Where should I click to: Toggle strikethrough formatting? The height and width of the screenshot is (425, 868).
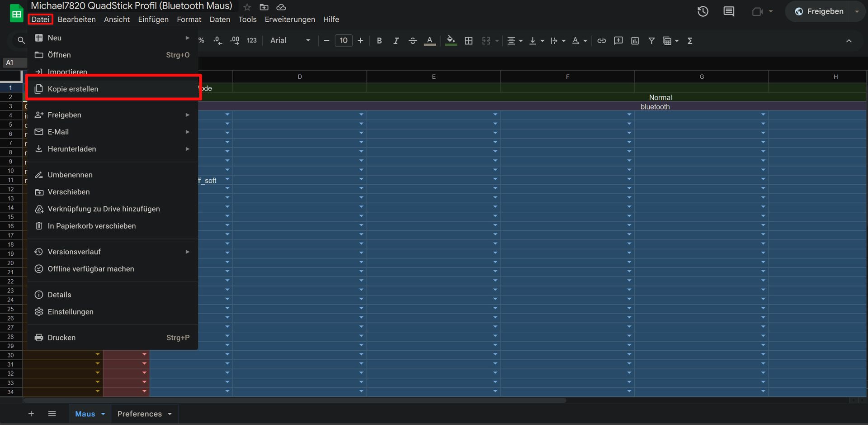412,41
